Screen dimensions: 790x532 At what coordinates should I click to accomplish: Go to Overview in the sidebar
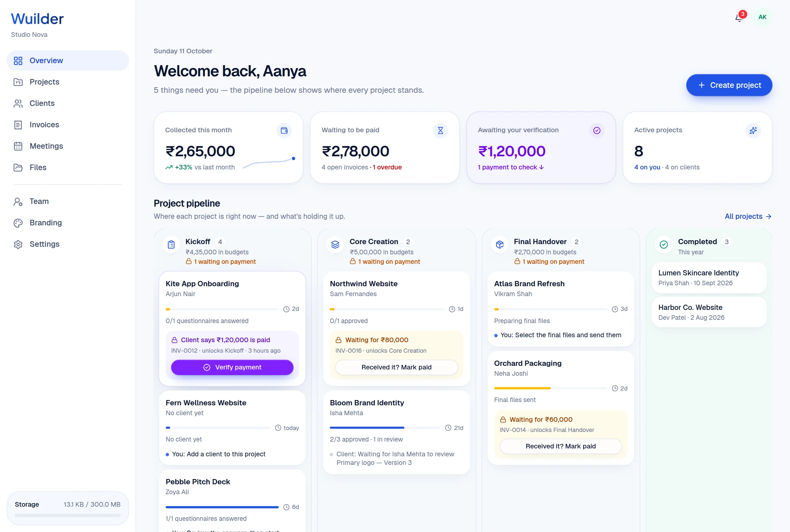point(67,61)
